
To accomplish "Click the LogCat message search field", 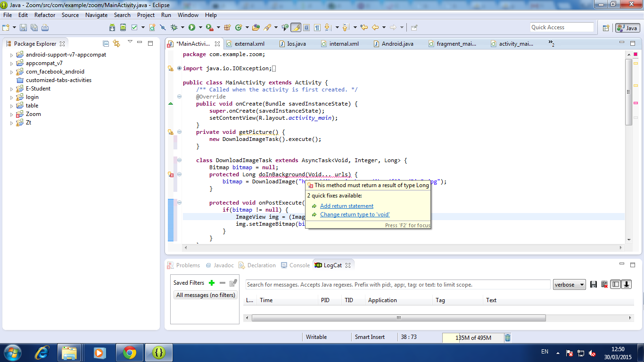I will coord(398,285).
